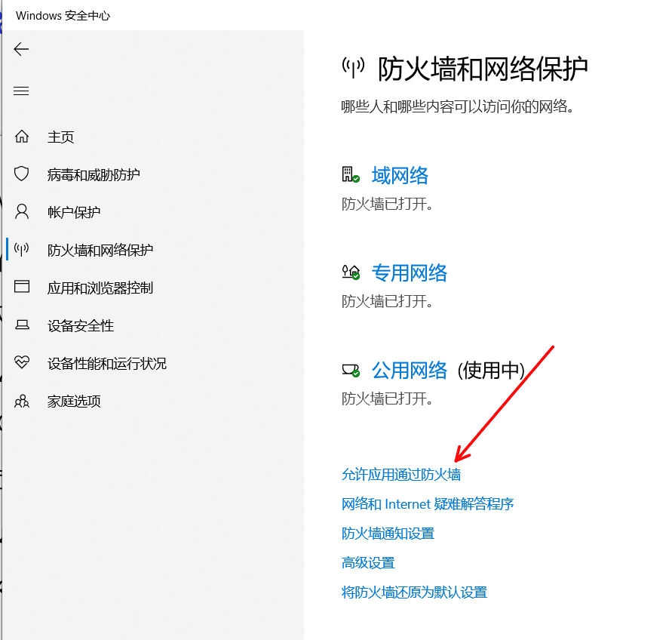The width and height of the screenshot is (672, 640).
Task: Open 防火墙通知设置 link
Action: [388, 533]
